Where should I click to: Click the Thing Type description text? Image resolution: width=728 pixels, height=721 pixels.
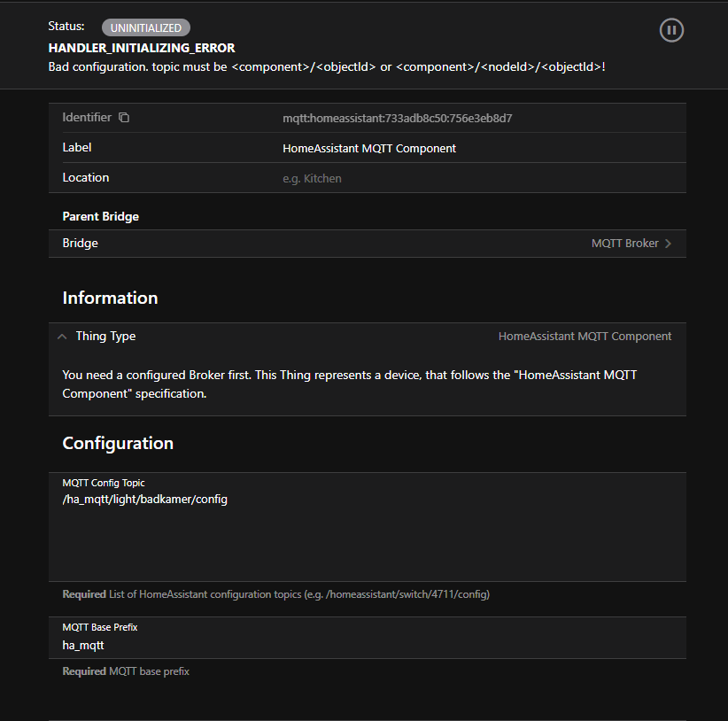(x=349, y=384)
